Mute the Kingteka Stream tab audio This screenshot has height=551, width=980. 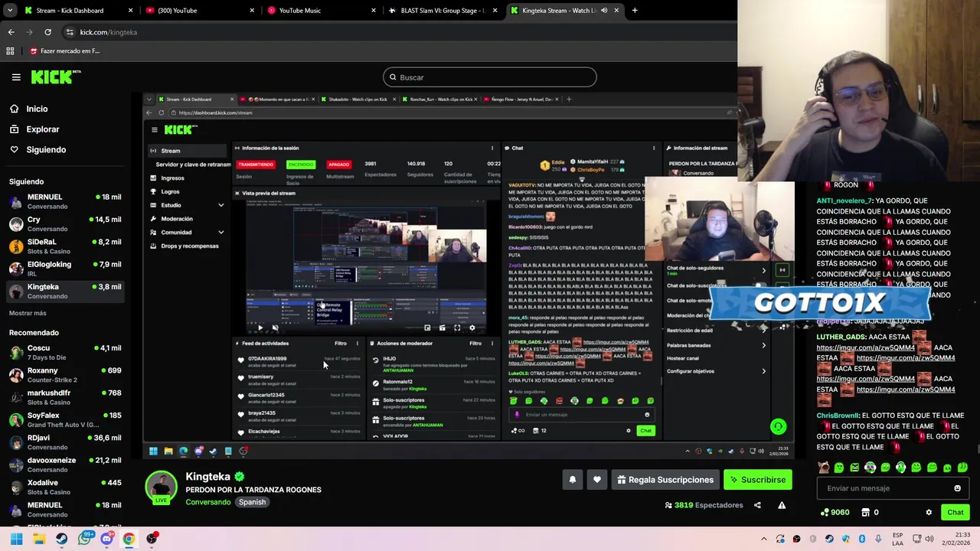604,11
